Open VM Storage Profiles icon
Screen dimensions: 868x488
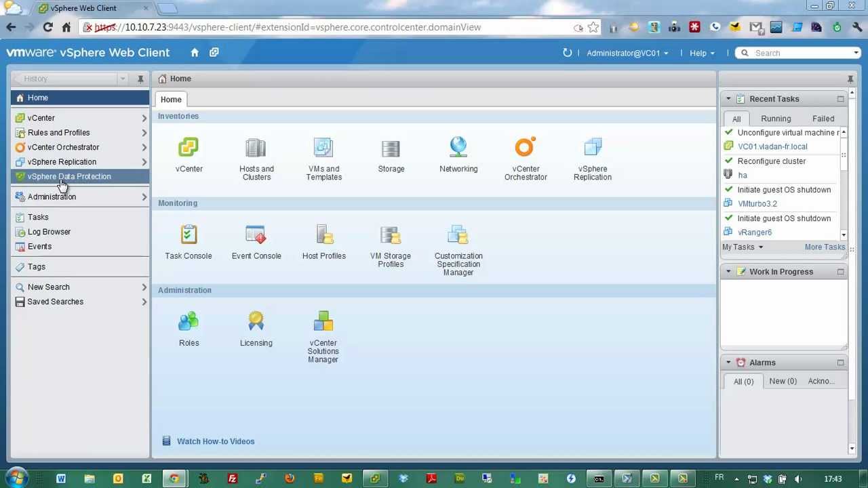point(391,235)
